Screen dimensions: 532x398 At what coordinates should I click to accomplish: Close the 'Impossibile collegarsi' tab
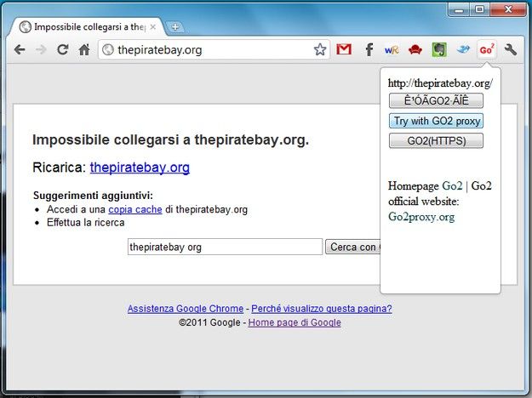pyautogui.click(x=153, y=26)
